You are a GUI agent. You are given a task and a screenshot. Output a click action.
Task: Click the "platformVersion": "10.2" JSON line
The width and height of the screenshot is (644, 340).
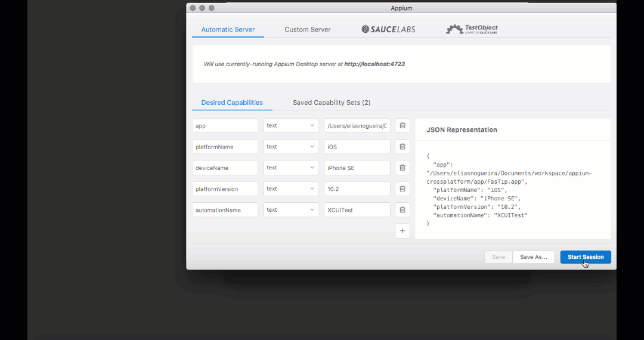tap(477, 207)
